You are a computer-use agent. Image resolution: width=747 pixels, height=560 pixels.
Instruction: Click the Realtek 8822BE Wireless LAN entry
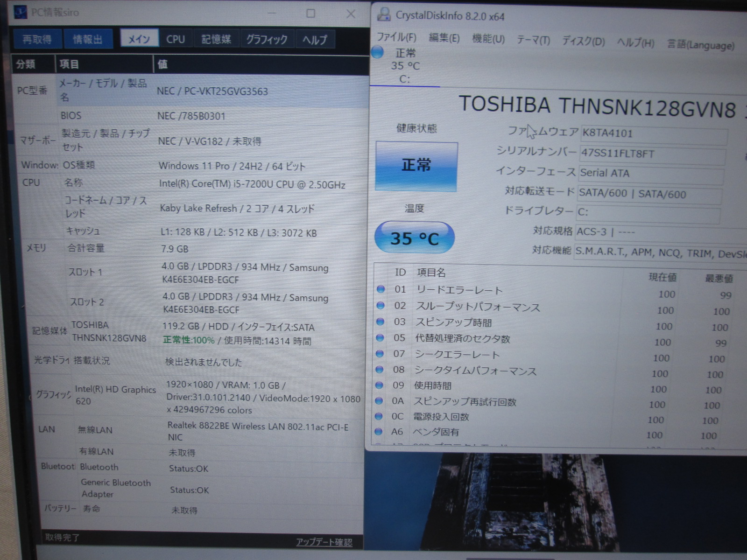[258, 431]
